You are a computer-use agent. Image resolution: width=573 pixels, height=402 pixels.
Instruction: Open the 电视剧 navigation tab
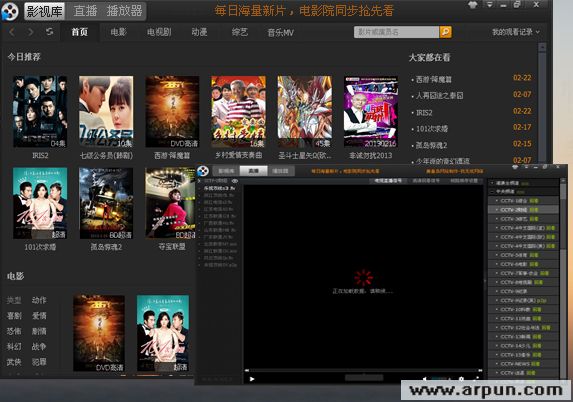[159, 32]
